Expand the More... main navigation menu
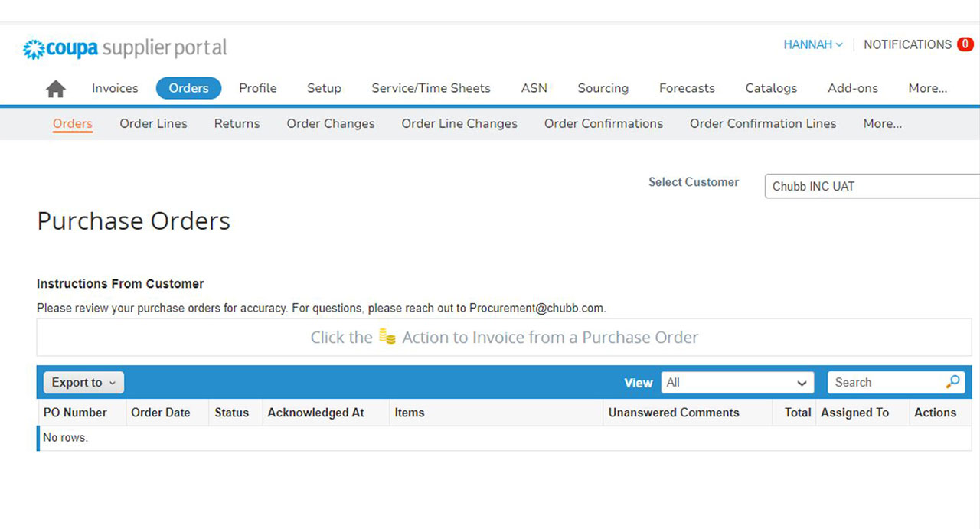This screenshot has width=980, height=529. pos(927,88)
